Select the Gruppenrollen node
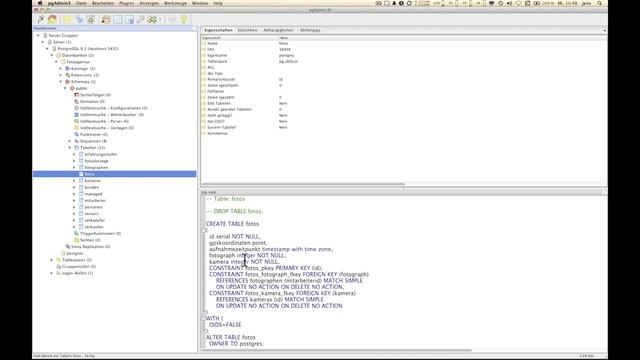Image resolution: width=640 pixels, height=360 pixels. click(x=79, y=267)
